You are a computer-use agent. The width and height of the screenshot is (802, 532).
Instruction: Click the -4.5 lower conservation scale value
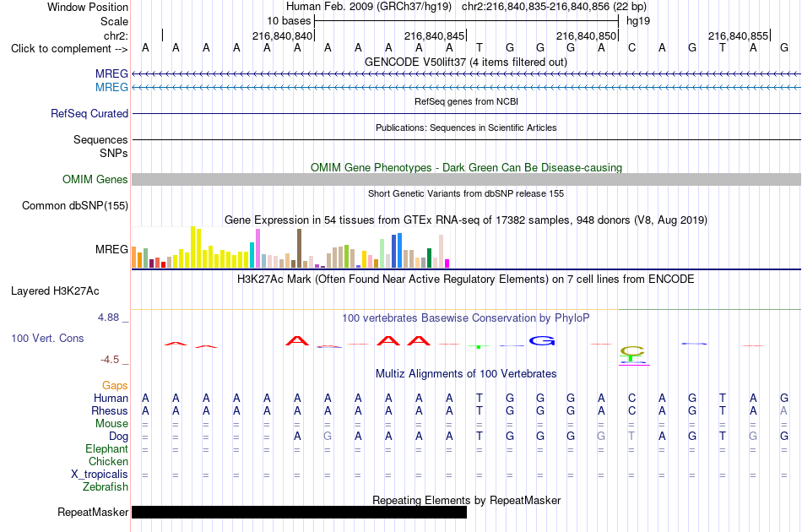click(110, 360)
